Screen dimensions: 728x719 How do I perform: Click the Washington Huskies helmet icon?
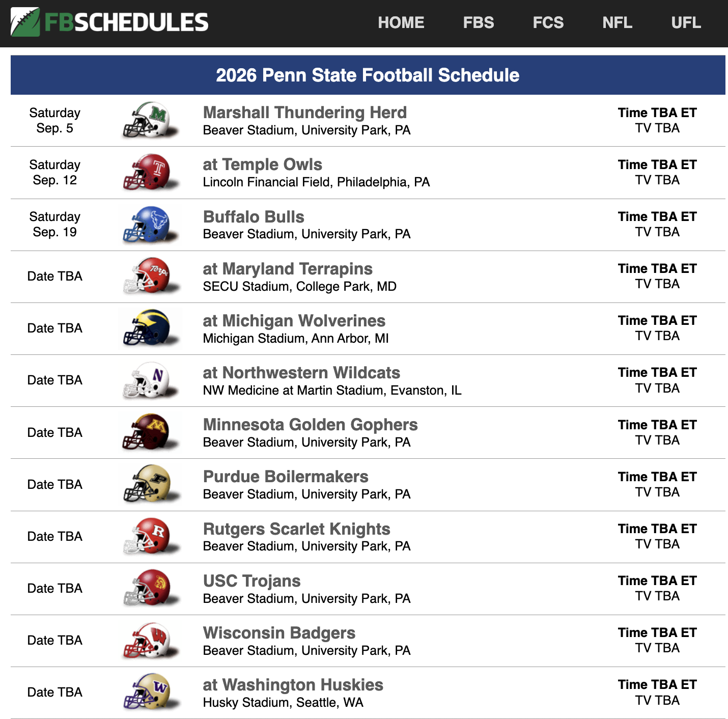click(151, 692)
